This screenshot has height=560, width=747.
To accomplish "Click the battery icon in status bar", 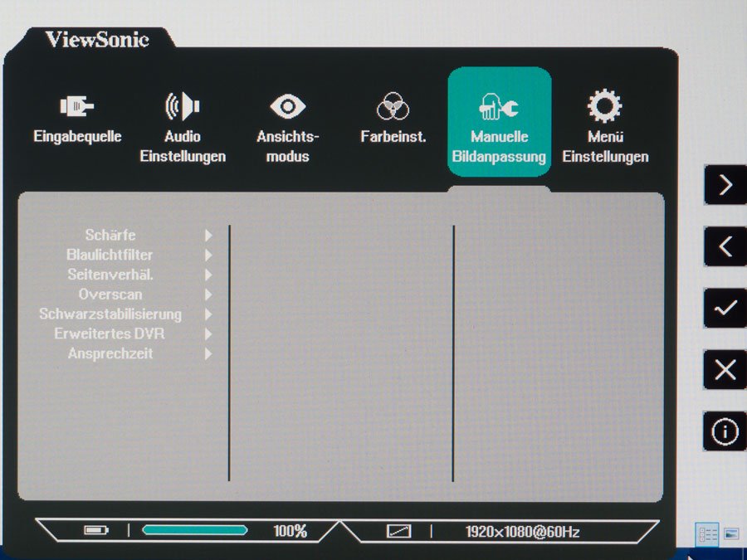I will [96, 530].
